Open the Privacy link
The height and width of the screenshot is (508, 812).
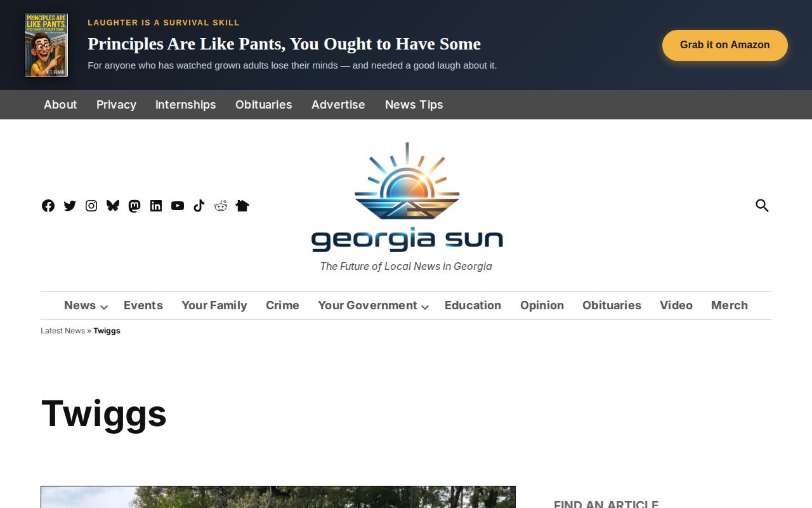tap(116, 105)
